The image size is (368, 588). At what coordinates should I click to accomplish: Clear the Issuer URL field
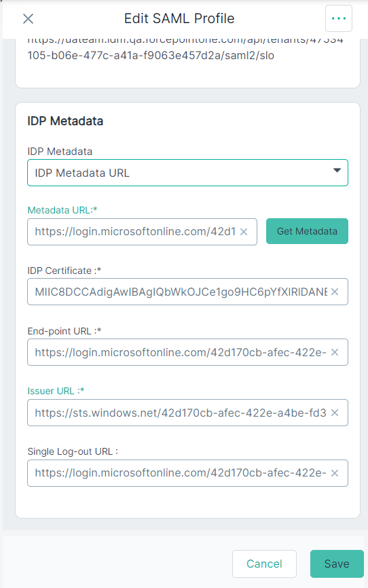(x=335, y=413)
